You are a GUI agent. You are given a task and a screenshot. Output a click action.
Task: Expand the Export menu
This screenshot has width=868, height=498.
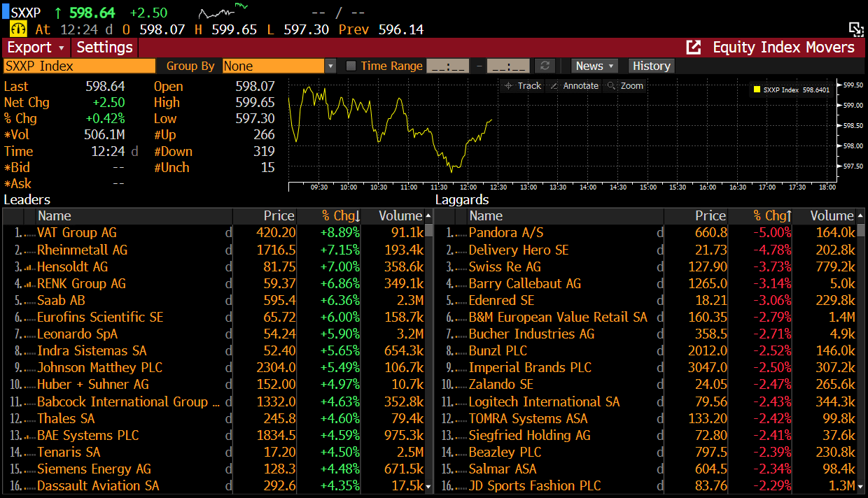(x=36, y=48)
